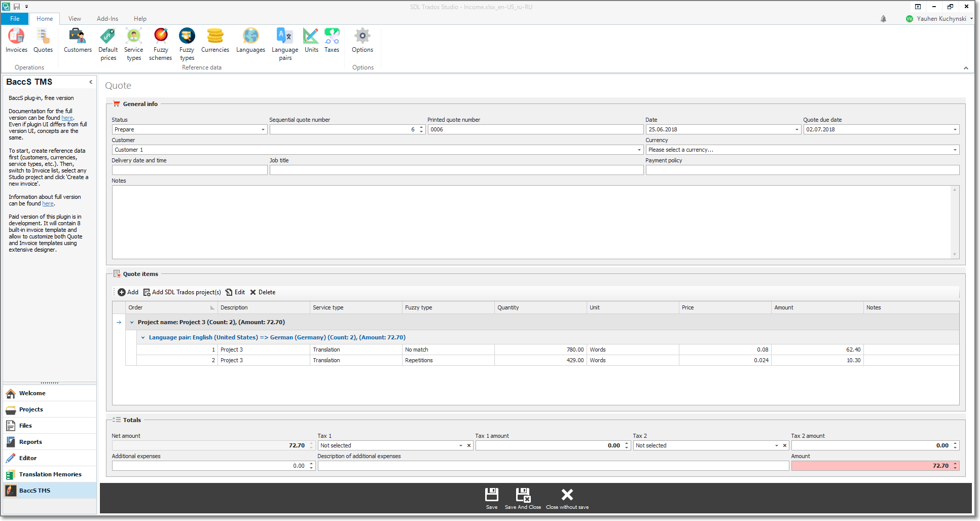Open the Date picker dropdown
This screenshot has height=521, width=980.
(796, 130)
